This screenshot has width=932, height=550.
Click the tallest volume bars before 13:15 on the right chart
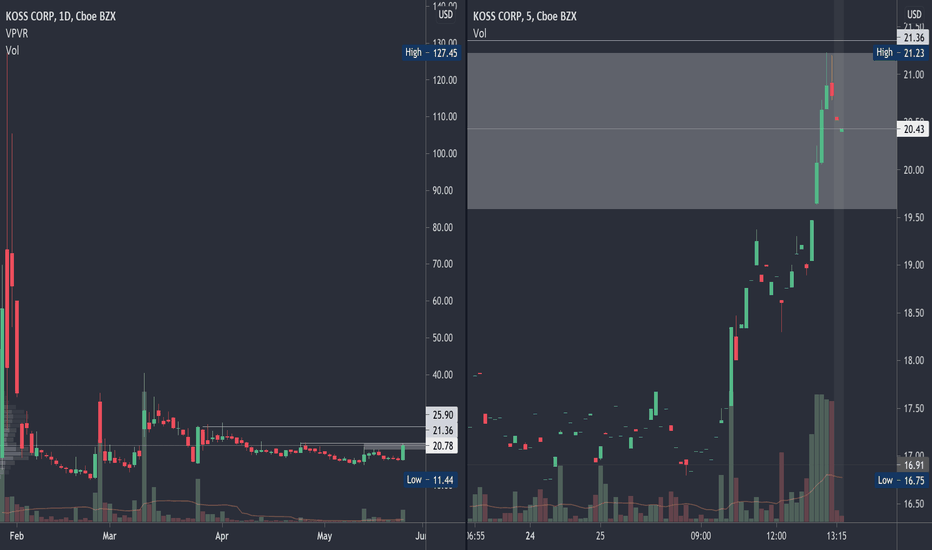[824, 458]
